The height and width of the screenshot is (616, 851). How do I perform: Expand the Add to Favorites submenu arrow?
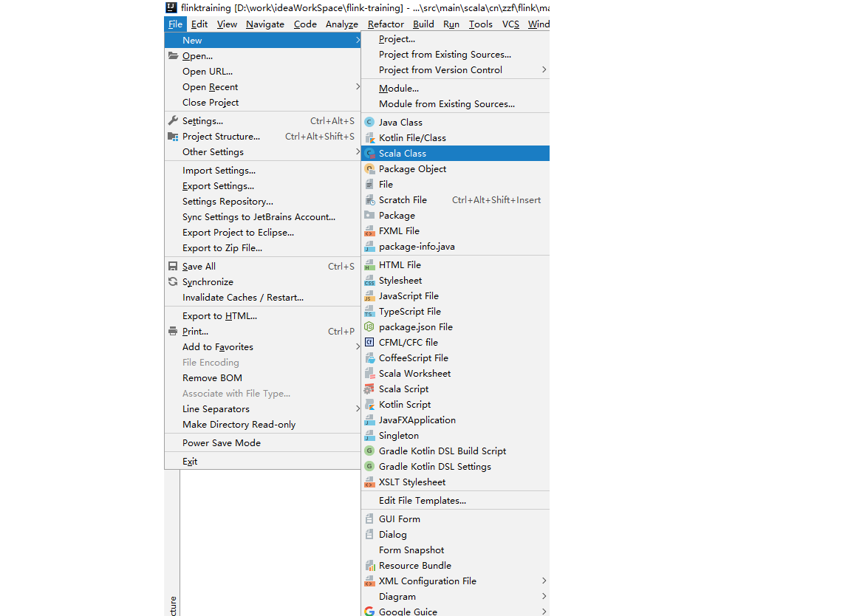[x=358, y=346]
